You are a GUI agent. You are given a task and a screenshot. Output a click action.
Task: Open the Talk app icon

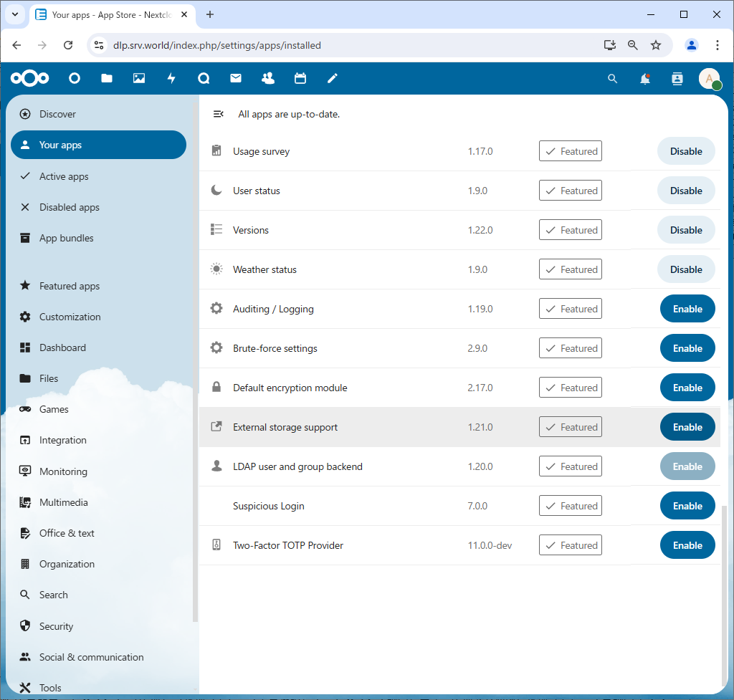click(x=204, y=79)
